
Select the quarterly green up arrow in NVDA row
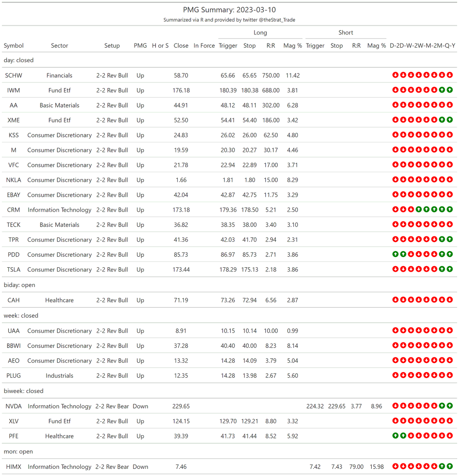[442, 406]
